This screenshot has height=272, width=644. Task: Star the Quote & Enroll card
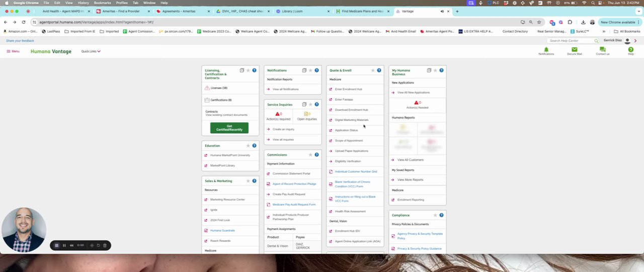[x=373, y=71]
